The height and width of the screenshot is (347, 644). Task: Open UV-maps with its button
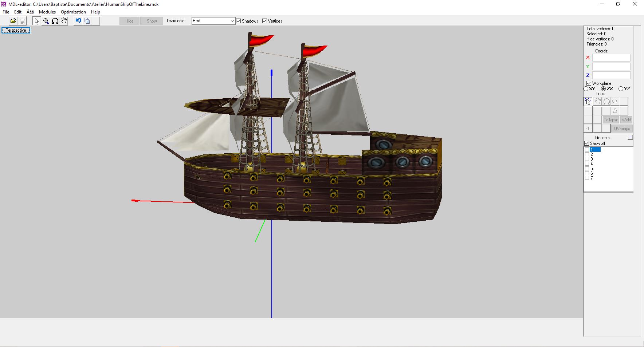[x=622, y=129]
